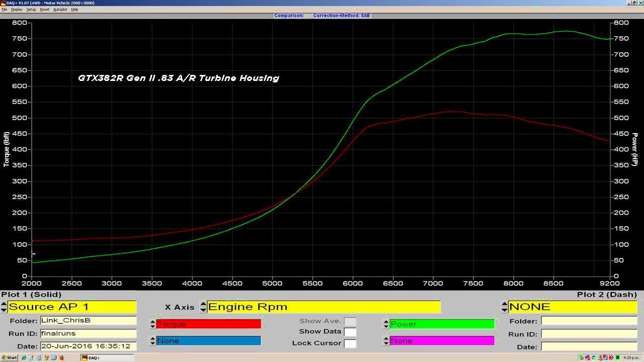Open the red Torque channel dropdown
644x362 pixels.
[x=208, y=324]
